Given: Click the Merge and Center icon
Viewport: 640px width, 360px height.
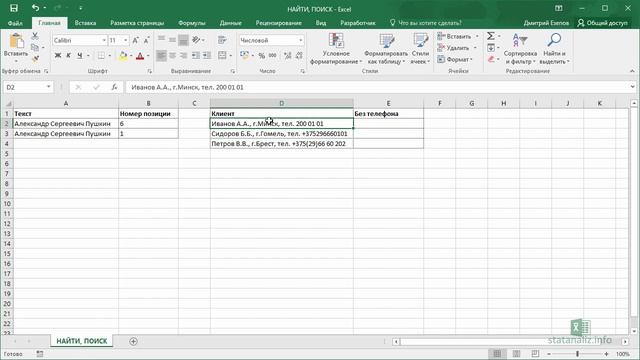Looking at the screenshot, I should coord(222,56).
